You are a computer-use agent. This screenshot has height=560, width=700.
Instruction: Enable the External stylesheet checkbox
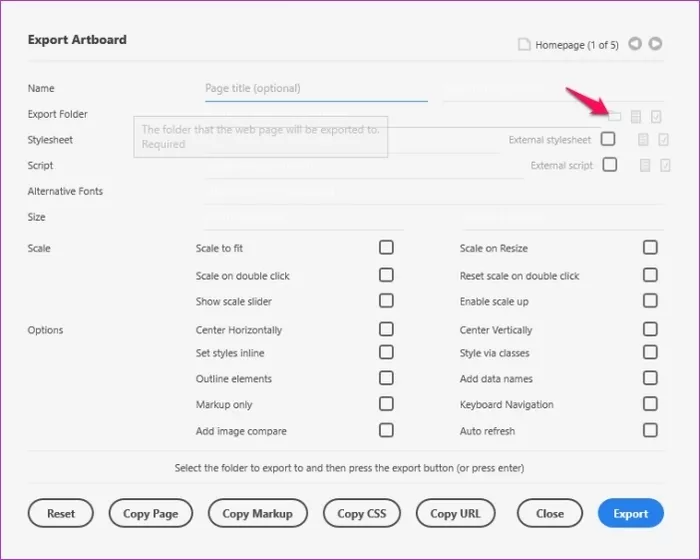608,139
